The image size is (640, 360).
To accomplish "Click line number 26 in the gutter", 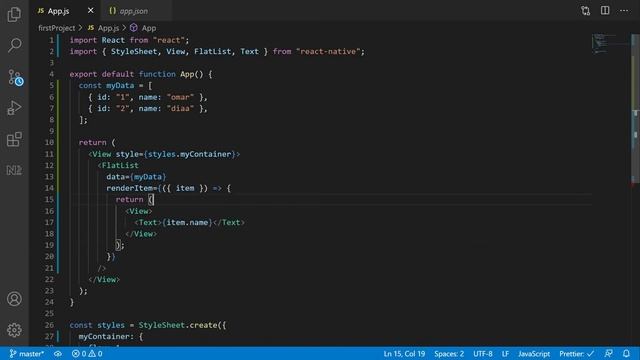I will (49, 325).
